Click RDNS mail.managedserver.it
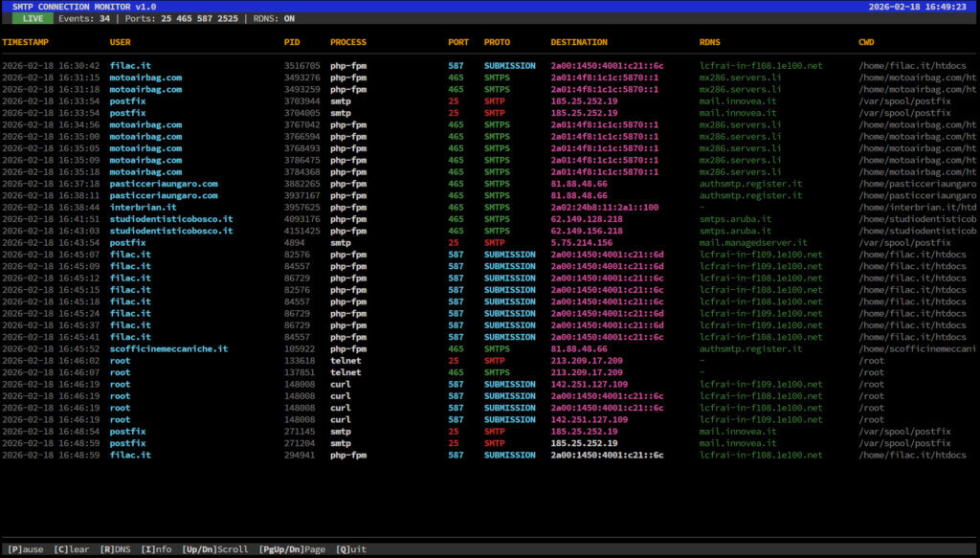Screen dimensions: 980x558 753,243
